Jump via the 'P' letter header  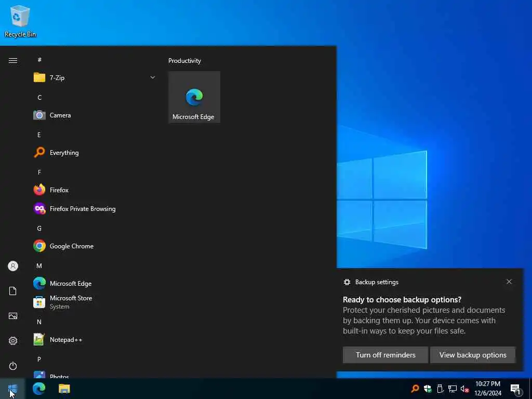pyautogui.click(x=39, y=359)
